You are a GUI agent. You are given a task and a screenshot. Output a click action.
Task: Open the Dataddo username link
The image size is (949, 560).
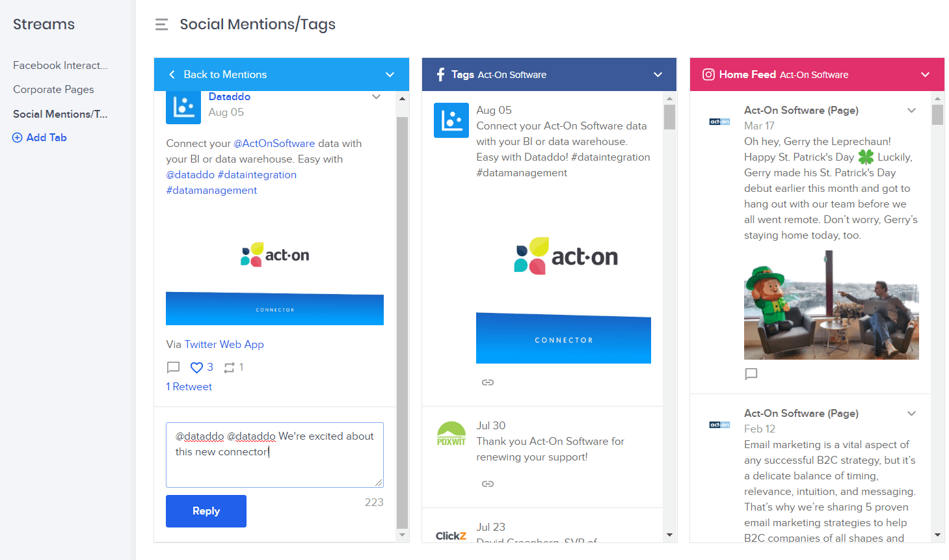pyautogui.click(x=230, y=97)
